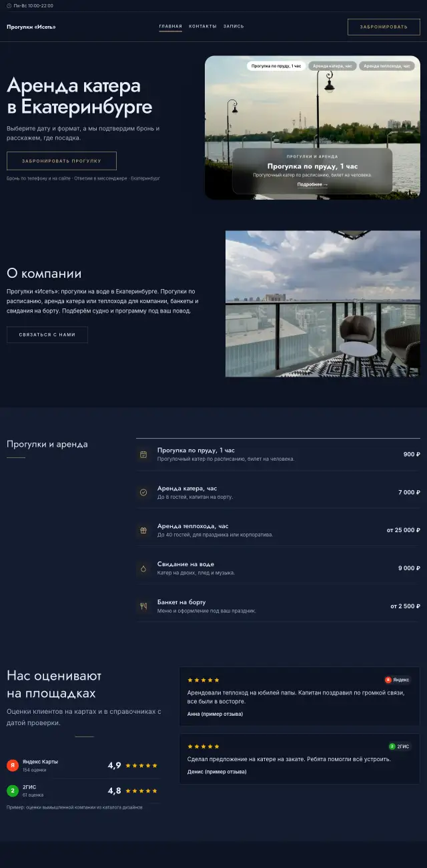Image resolution: width=427 pixels, height=868 pixels.
Task: Click the 900 ₽ price
Action: (x=412, y=455)
